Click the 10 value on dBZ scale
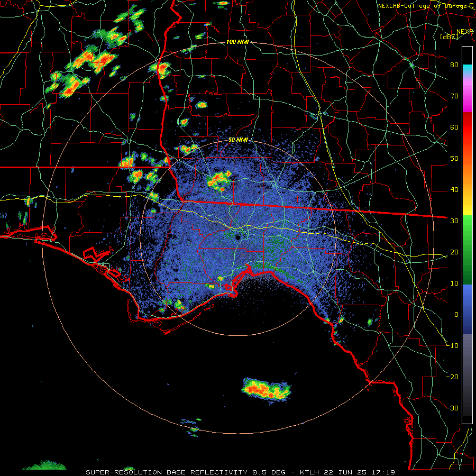476x476 pixels. 454,283
